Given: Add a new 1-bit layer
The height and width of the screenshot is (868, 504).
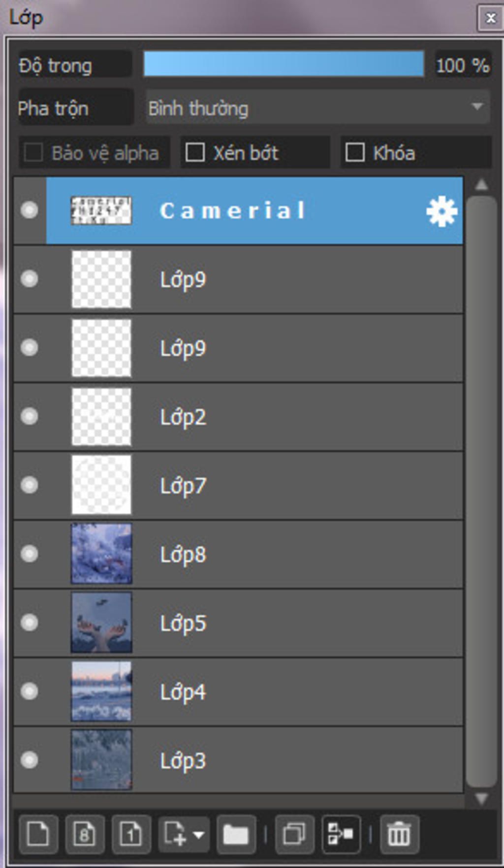Looking at the screenshot, I should pyautogui.click(x=131, y=834).
